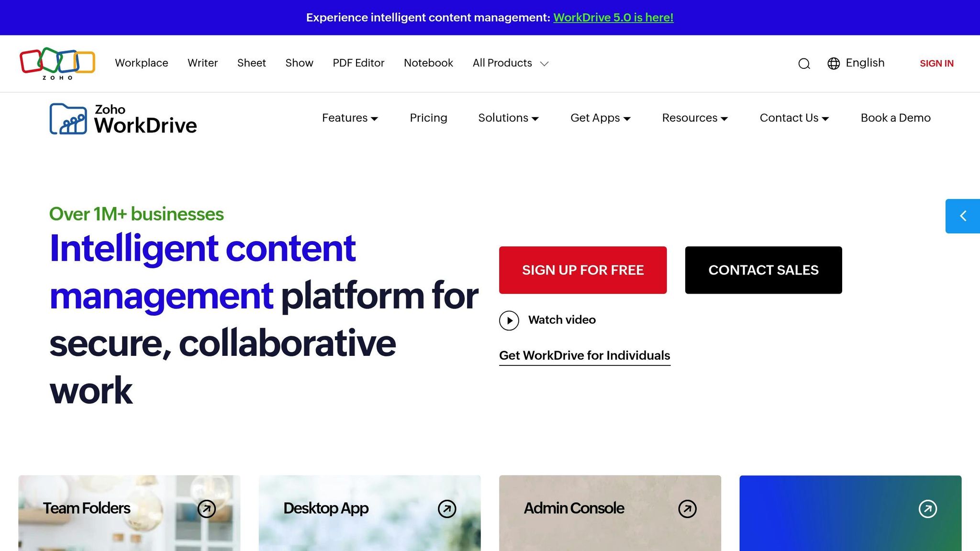Select the Pricing navigation item
The image size is (980, 551).
click(428, 118)
